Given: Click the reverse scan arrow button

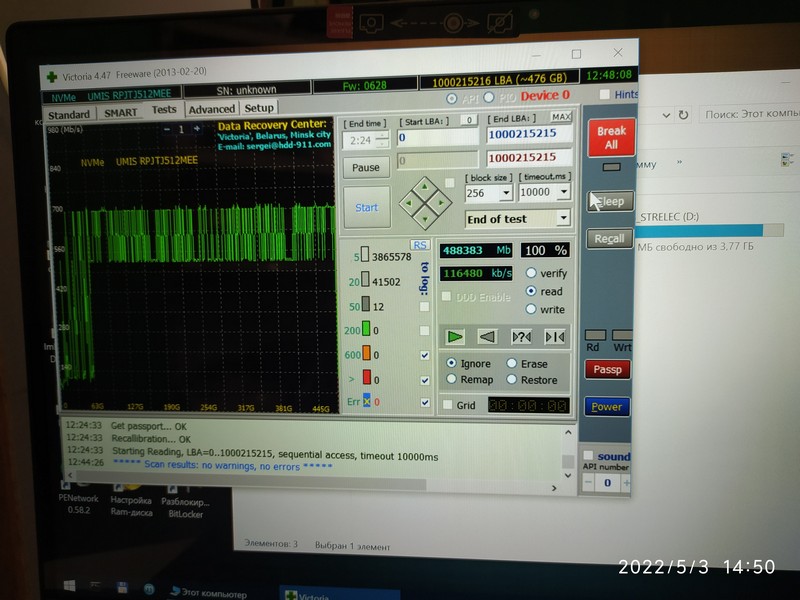Looking at the screenshot, I should click(488, 336).
